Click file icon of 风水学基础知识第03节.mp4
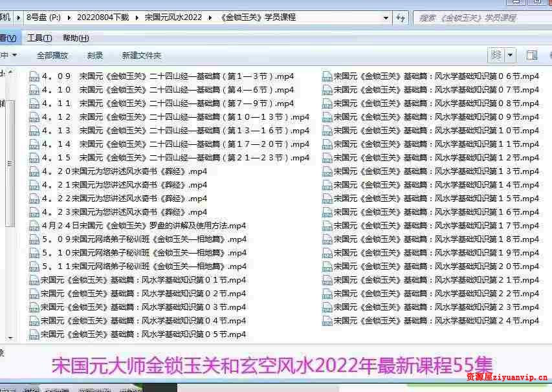 click(x=34, y=307)
